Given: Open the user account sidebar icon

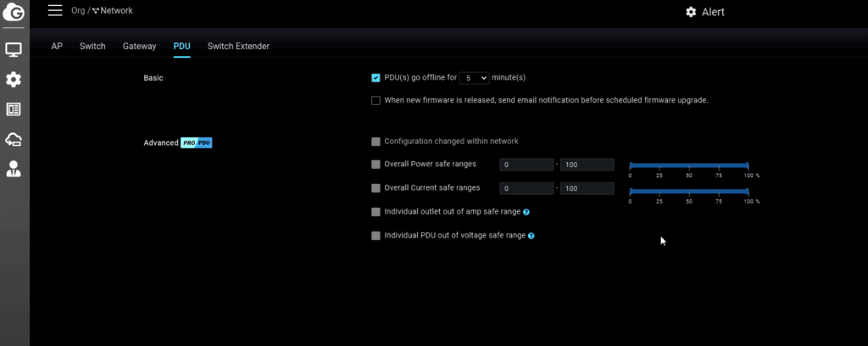Looking at the screenshot, I should pos(14,169).
